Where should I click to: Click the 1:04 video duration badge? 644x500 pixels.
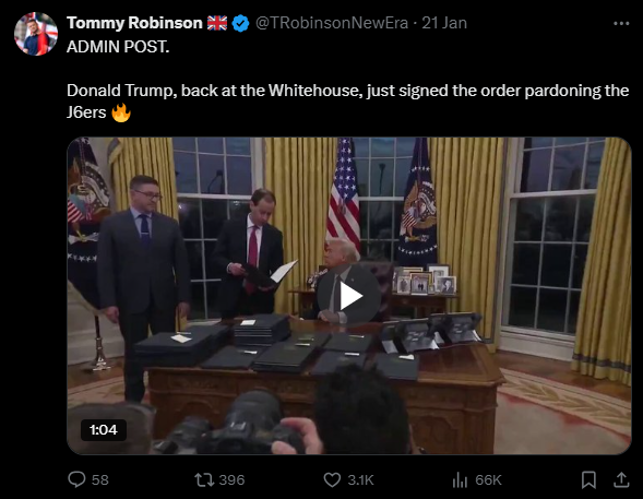104,430
